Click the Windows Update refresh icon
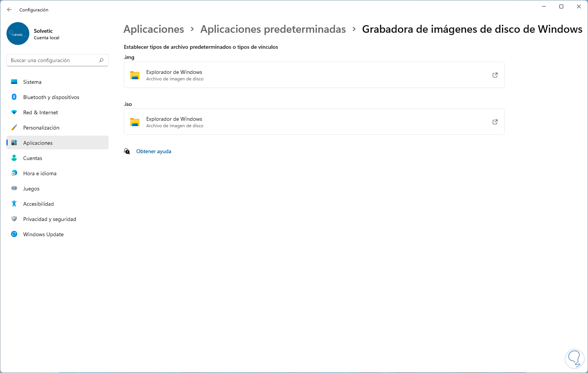Viewport: 588px width, 373px height. pos(14,234)
